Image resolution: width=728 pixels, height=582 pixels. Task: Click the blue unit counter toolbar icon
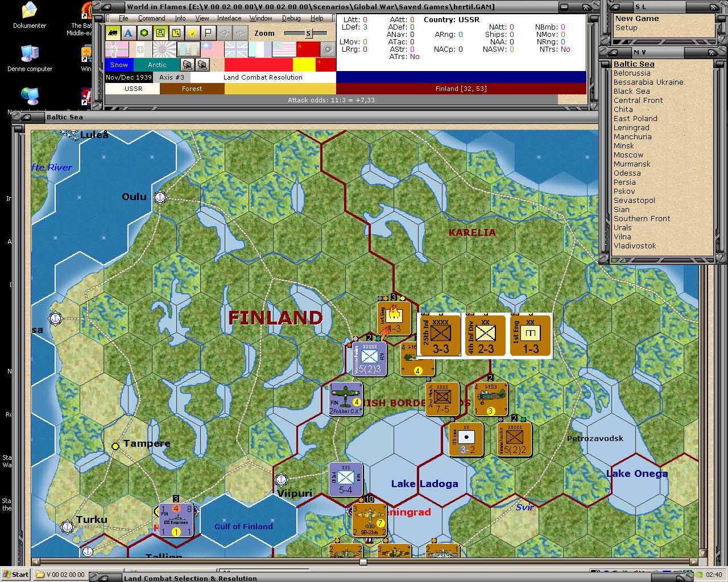pyautogui.click(x=160, y=33)
